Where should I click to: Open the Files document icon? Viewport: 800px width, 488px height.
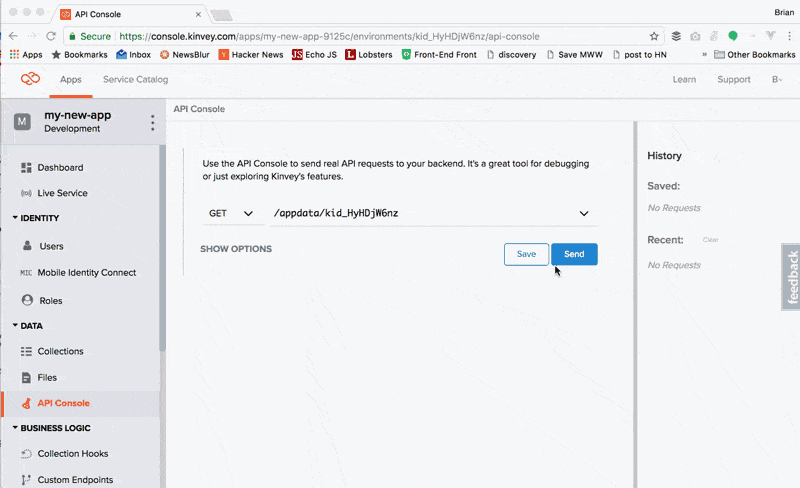click(x=27, y=378)
